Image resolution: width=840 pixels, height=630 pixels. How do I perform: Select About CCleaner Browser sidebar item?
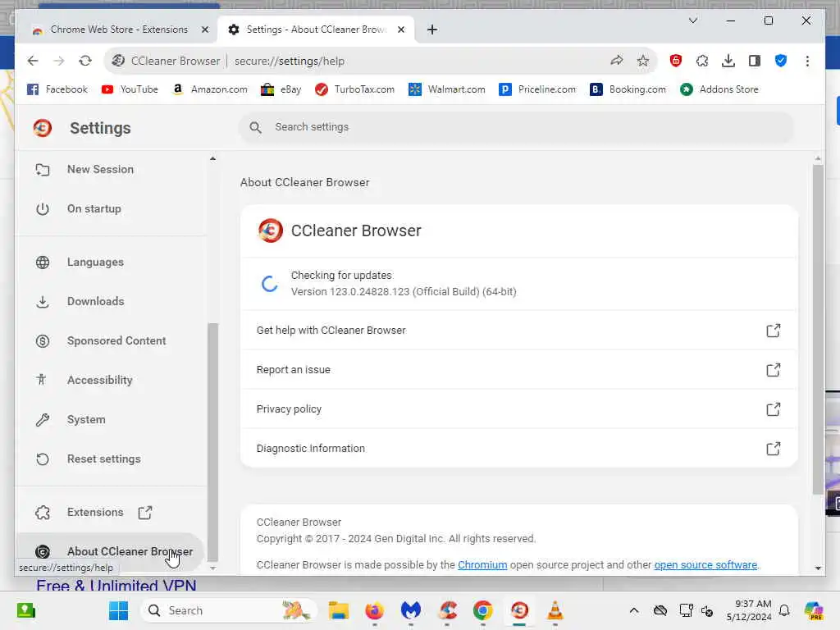tap(111, 551)
